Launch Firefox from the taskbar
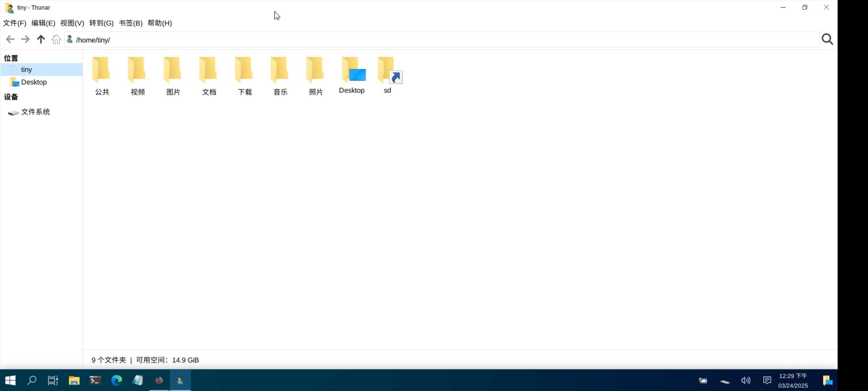Viewport: 868px width, 391px height. (159, 380)
